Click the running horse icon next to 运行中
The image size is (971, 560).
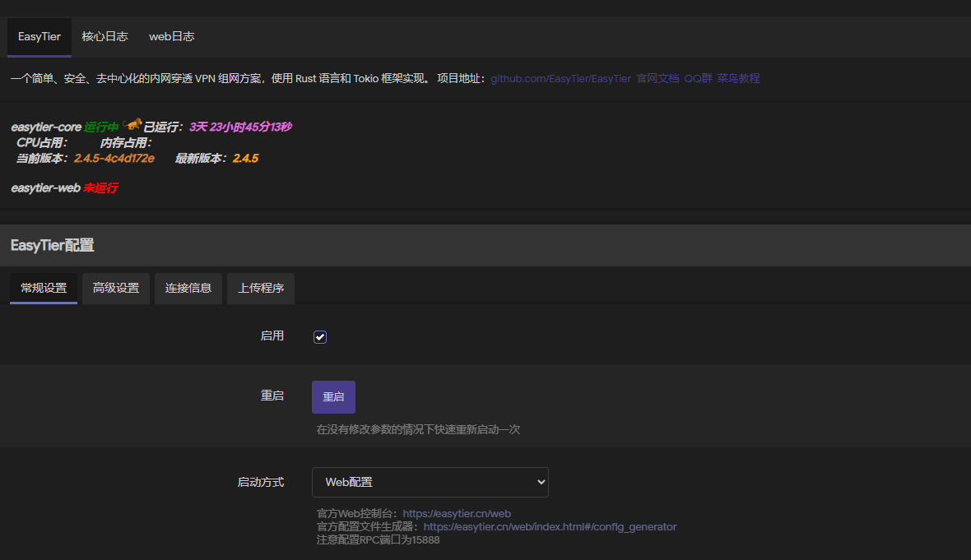click(132, 125)
